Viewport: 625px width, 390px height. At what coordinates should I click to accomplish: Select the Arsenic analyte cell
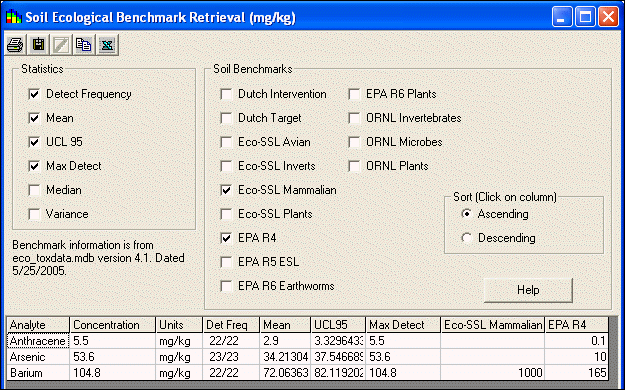[x=38, y=357]
